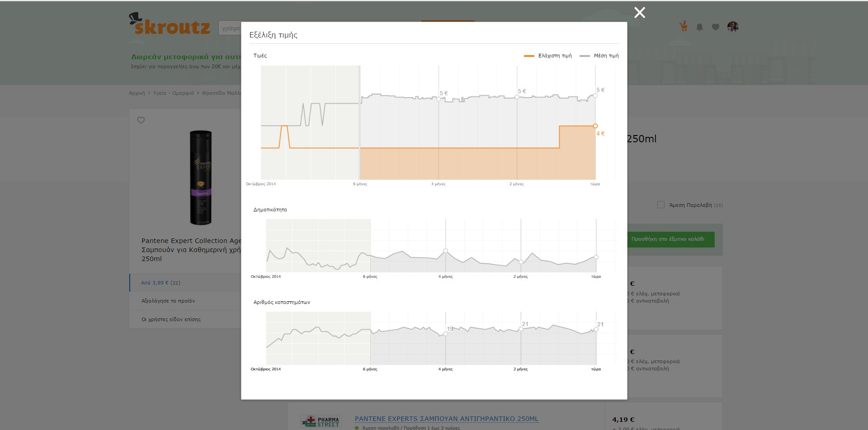Select the Από 3,99 € (22) tab

click(185, 283)
